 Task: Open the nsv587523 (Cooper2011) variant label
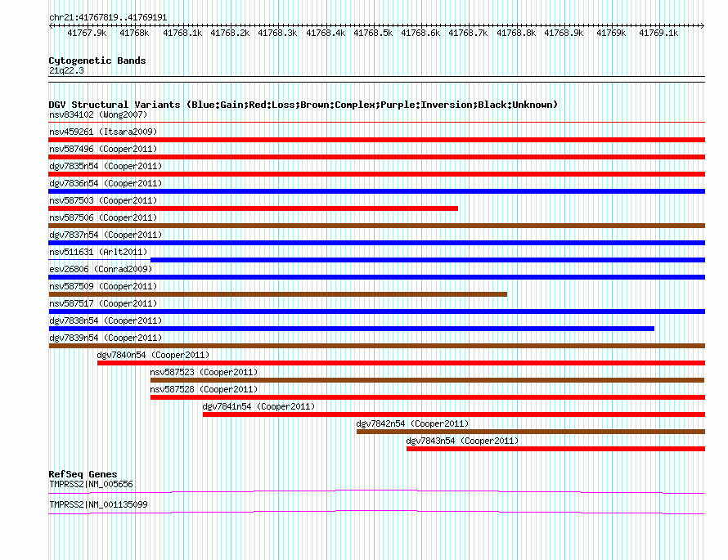pyautogui.click(x=204, y=372)
